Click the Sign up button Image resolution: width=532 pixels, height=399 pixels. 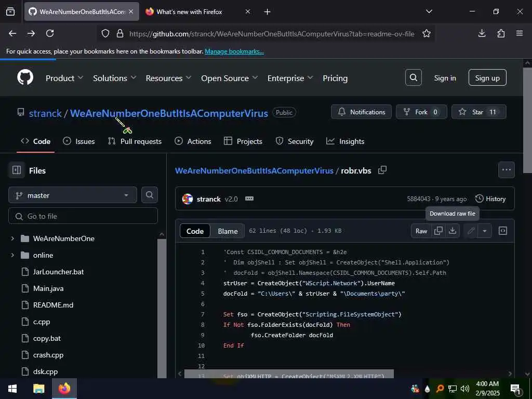487,78
